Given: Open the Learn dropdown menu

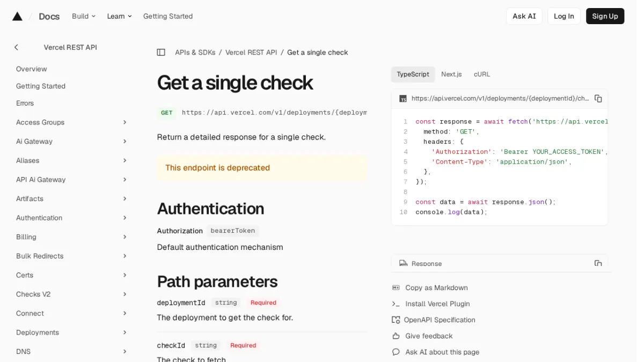Looking at the screenshot, I should click(x=119, y=16).
